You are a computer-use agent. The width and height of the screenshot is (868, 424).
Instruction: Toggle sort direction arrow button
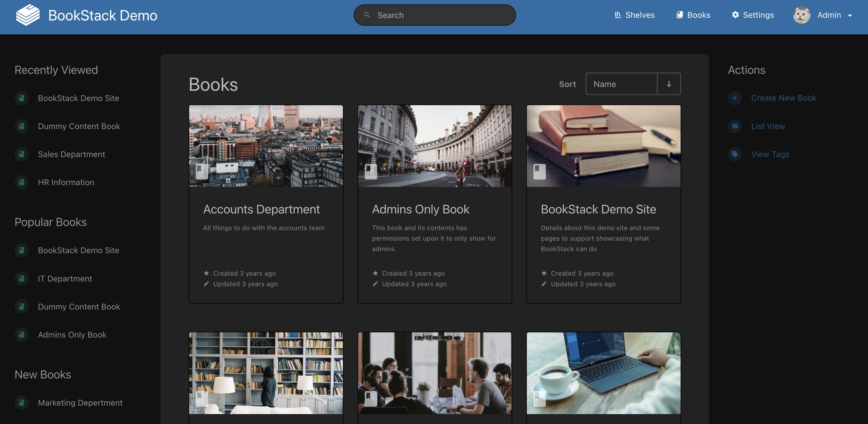tap(669, 84)
